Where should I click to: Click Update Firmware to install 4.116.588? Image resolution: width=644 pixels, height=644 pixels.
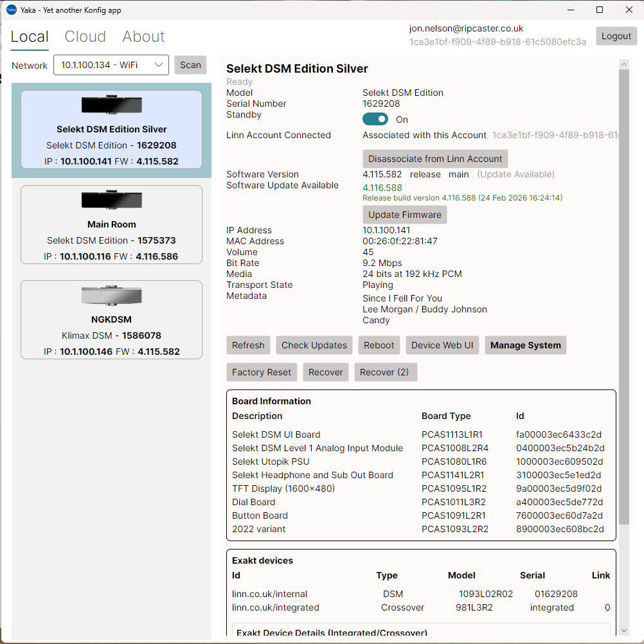(x=404, y=215)
